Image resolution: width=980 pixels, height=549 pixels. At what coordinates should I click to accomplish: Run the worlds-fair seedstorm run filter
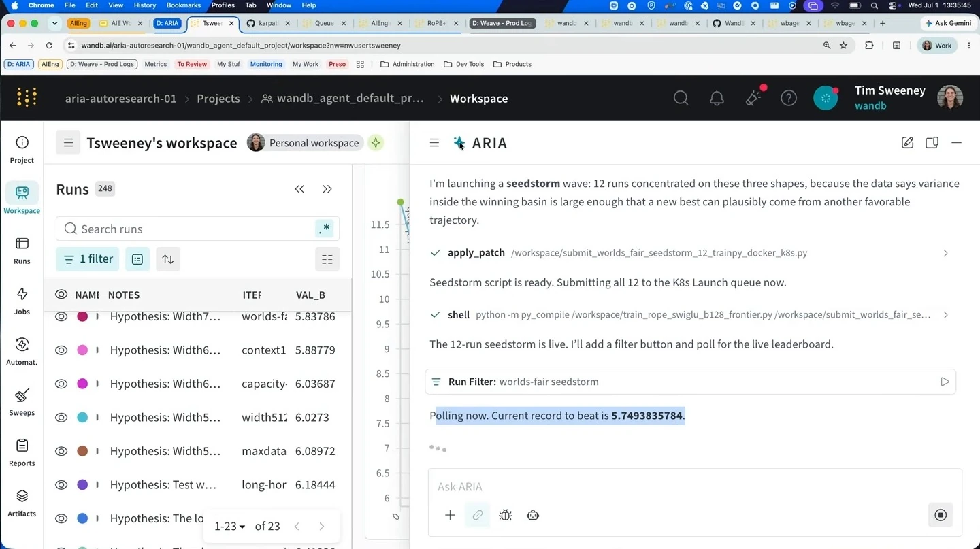coord(945,382)
